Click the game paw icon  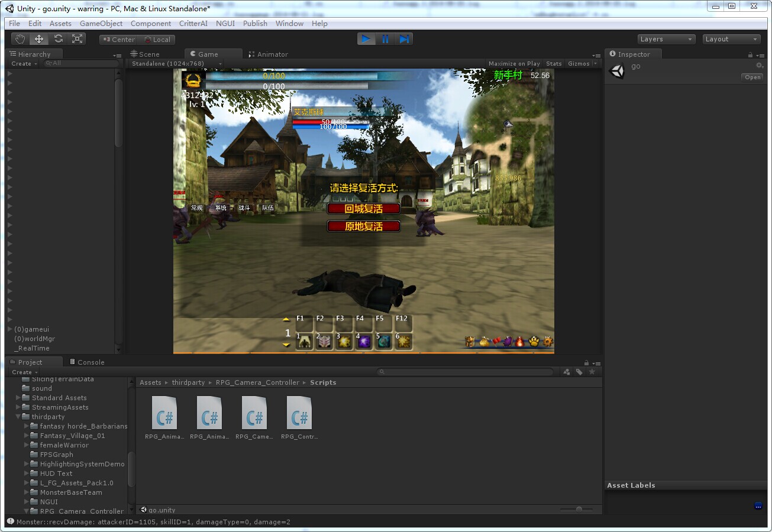point(534,341)
